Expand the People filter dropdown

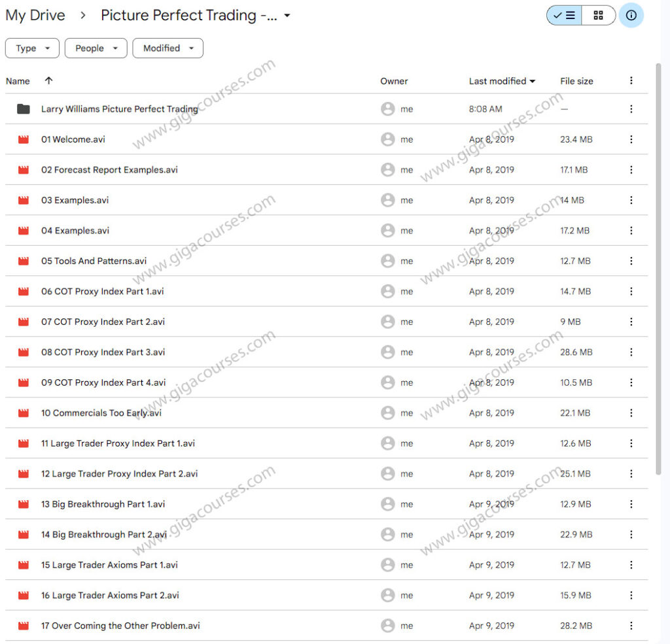tap(96, 48)
